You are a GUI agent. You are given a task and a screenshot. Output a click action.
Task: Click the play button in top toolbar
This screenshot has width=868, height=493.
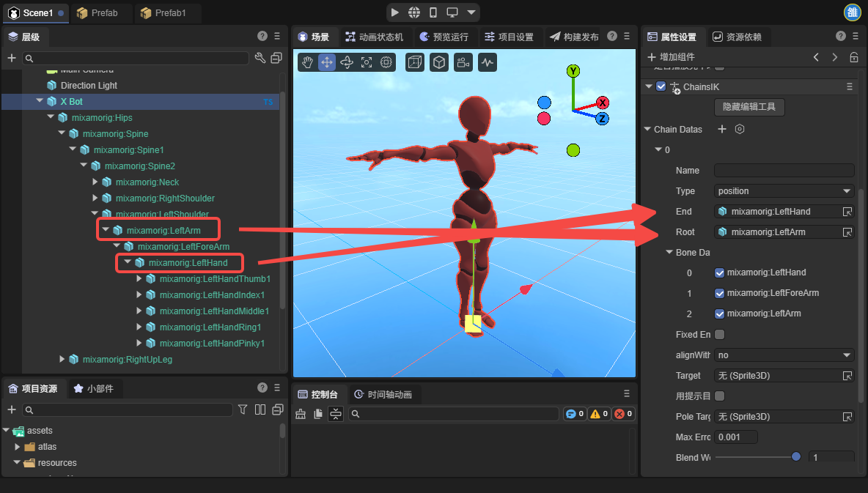(395, 12)
